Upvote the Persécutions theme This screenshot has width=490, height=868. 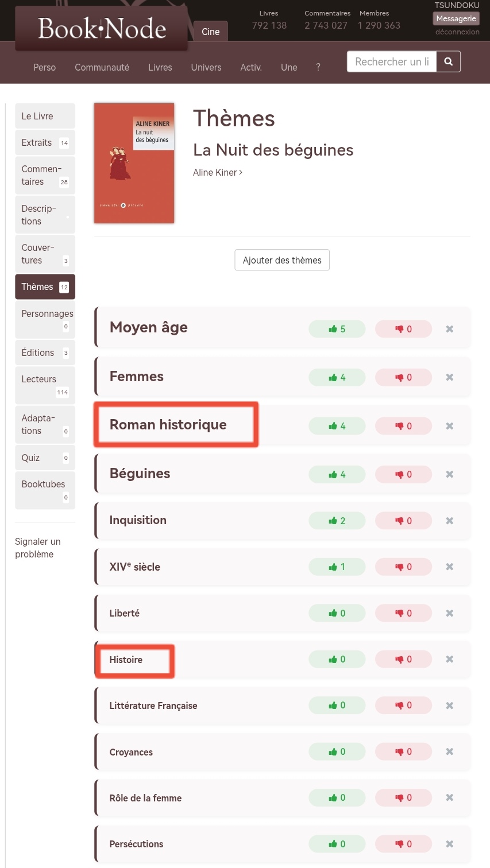pos(337,844)
